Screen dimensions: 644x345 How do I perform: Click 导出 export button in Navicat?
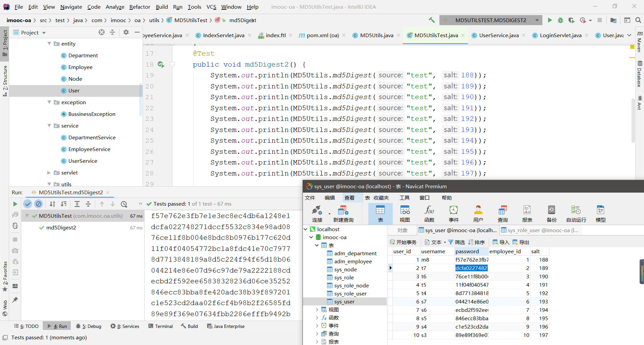pos(521,242)
